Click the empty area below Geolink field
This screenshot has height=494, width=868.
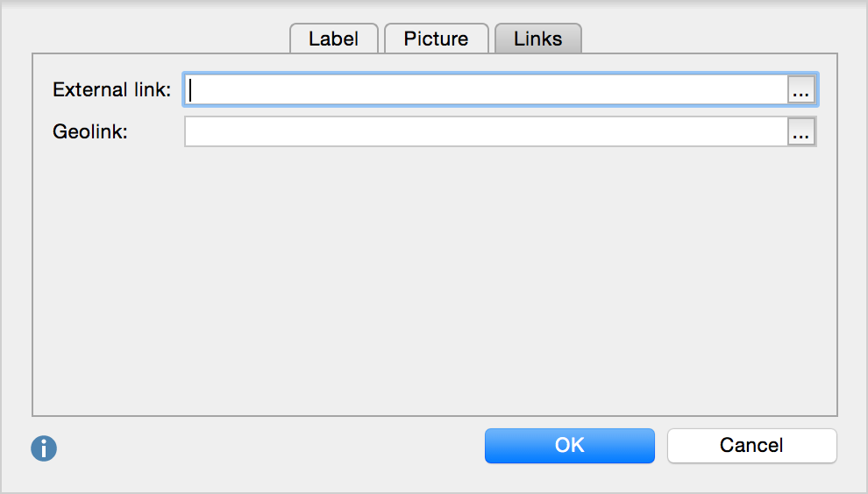pyautogui.click(x=434, y=280)
